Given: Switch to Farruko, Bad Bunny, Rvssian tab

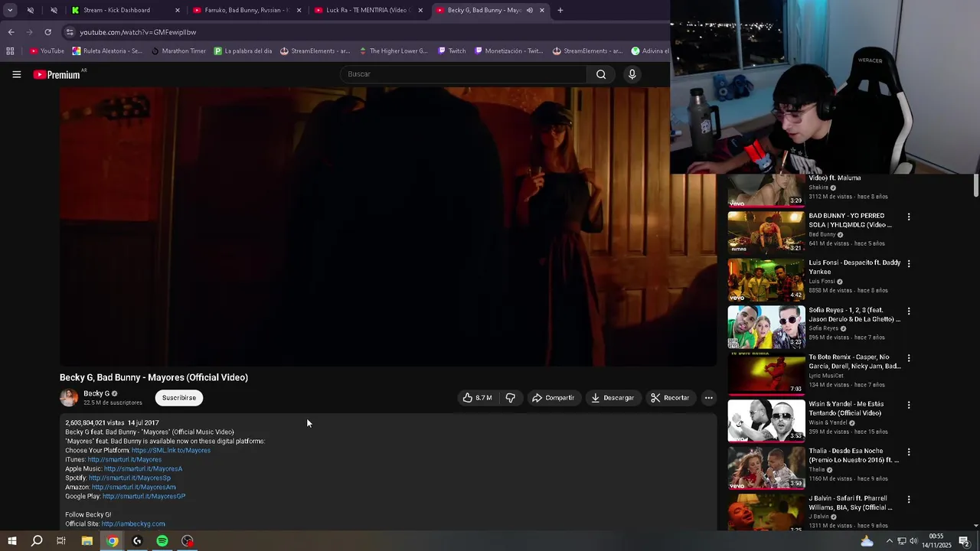Looking at the screenshot, I should [x=246, y=10].
